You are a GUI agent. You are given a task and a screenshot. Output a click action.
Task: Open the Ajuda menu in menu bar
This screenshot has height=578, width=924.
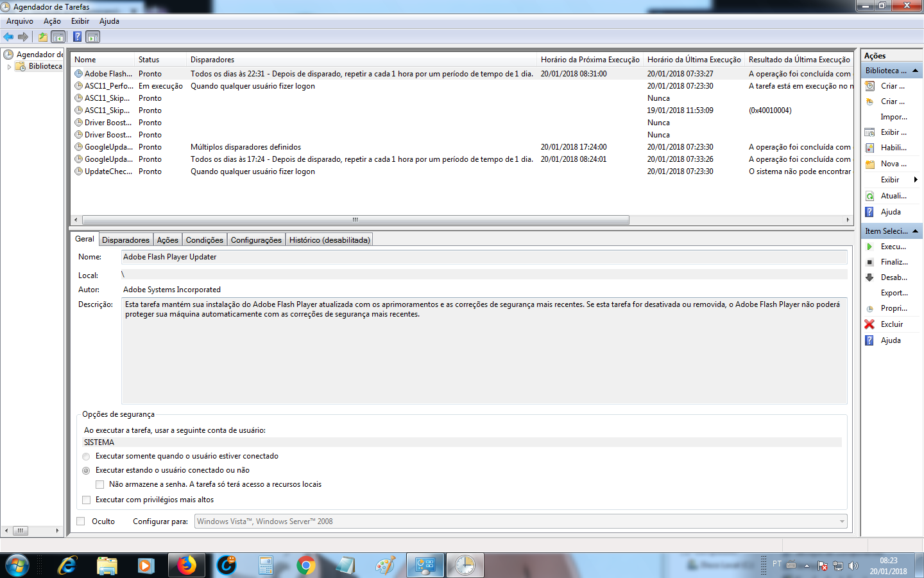[109, 21]
